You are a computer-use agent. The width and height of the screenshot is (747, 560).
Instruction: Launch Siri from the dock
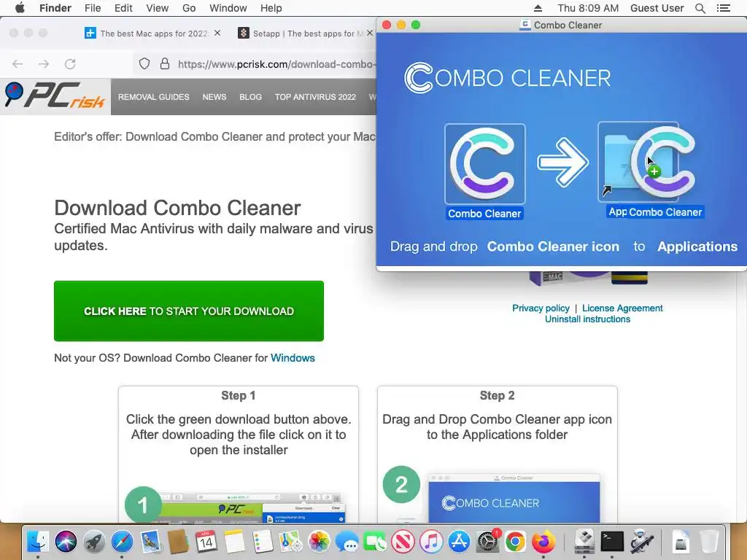pyautogui.click(x=66, y=542)
